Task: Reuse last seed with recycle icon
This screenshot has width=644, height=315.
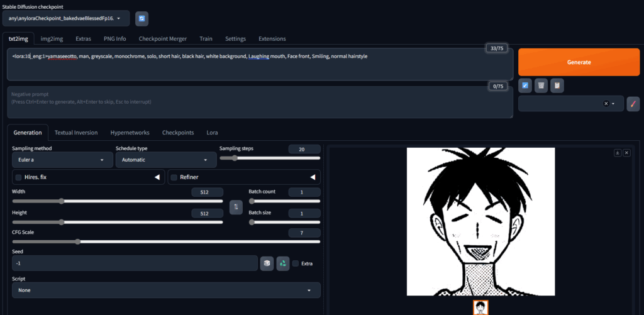Action: point(283,263)
